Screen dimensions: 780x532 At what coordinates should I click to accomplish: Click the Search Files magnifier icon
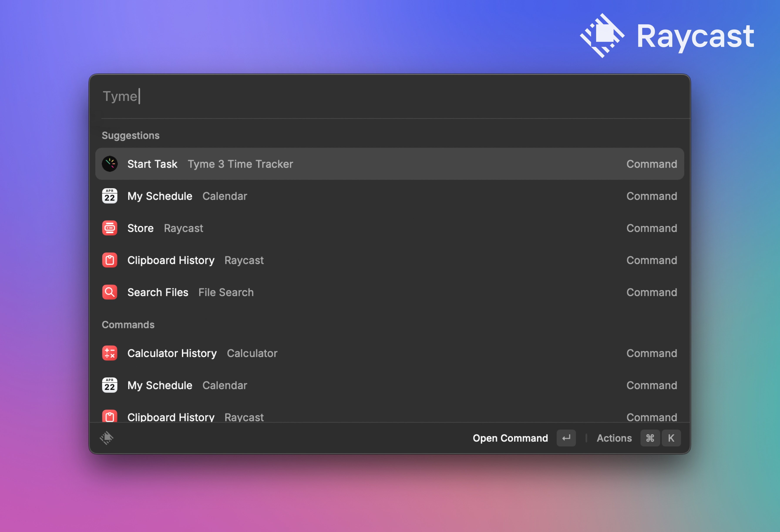[110, 293]
